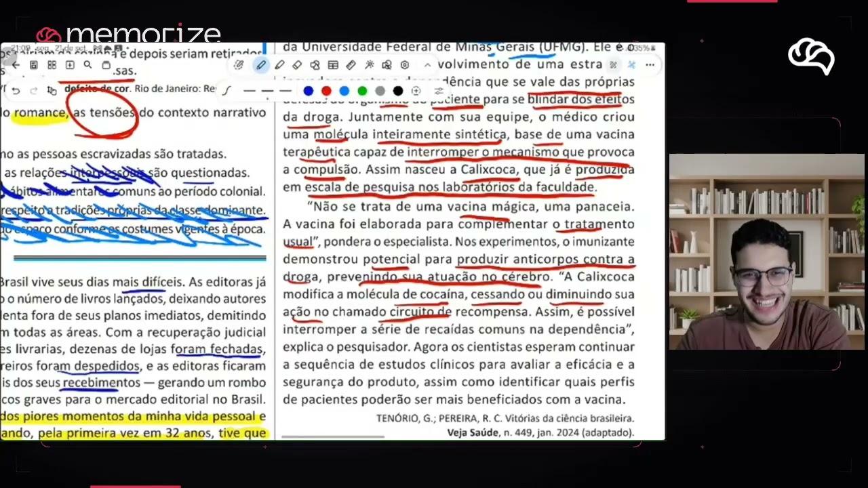Select the table insert tool

(333, 65)
